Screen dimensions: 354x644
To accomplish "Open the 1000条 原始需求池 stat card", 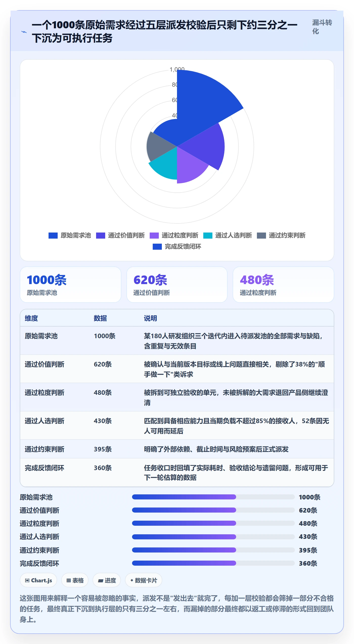I will click(x=71, y=285).
